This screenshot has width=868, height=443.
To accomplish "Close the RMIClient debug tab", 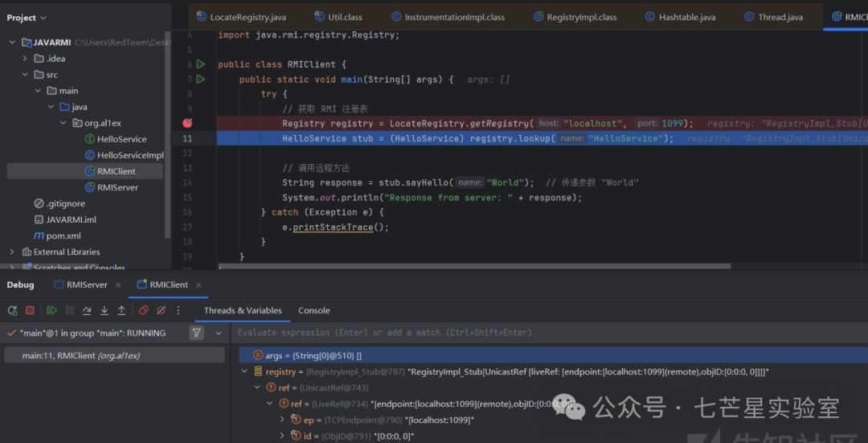I will (x=199, y=285).
